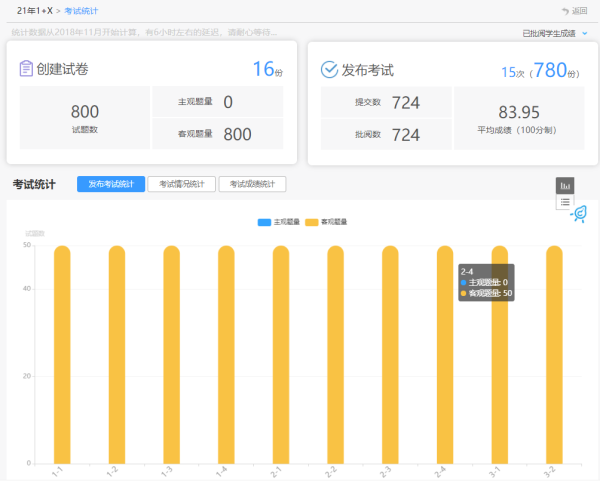Click the 提交数 value 724
600x484 pixels.
(406, 103)
